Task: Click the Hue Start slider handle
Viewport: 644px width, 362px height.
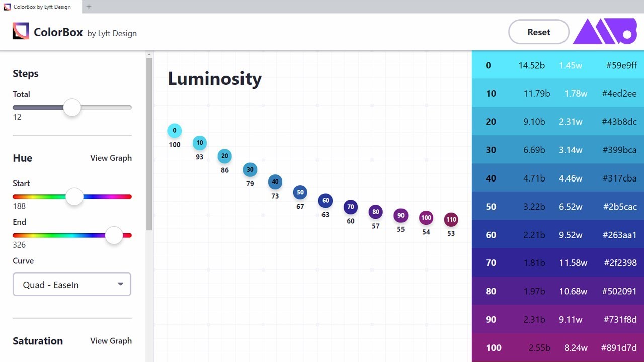Action: (x=74, y=197)
